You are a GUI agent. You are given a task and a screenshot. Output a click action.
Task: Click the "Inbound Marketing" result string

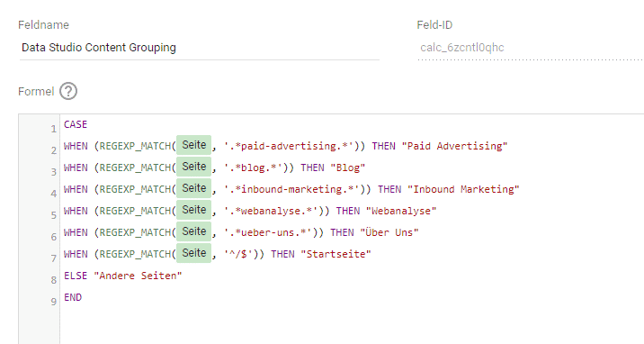coord(463,189)
